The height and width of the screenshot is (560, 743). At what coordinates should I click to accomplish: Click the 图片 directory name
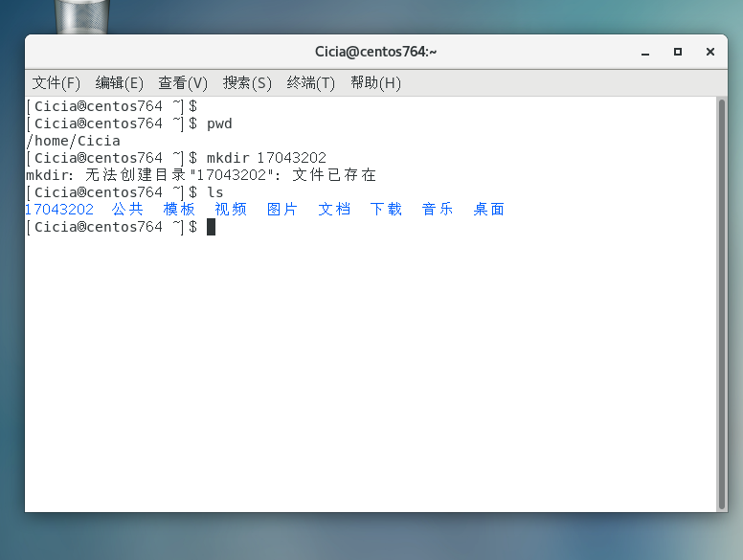(282, 210)
